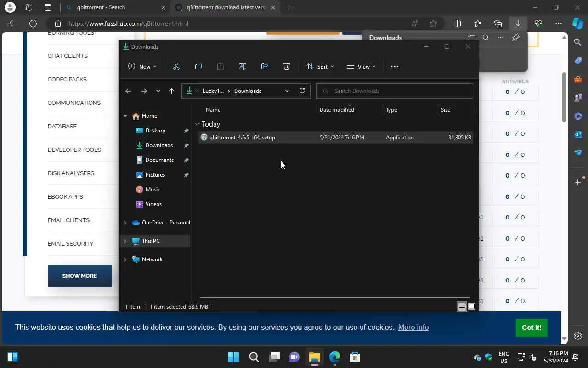588x368 pixels.
Task: Open CHAT CLIENTS category link
Action: [68, 56]
